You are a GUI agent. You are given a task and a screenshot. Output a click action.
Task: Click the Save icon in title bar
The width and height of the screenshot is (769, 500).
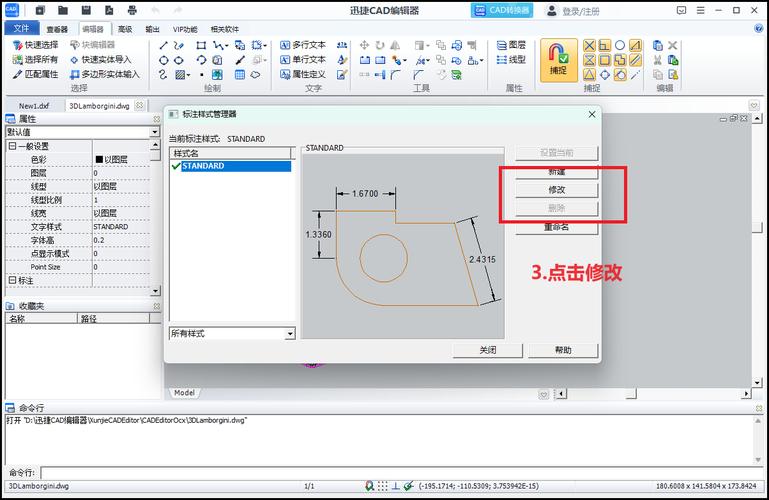point(86,10)
